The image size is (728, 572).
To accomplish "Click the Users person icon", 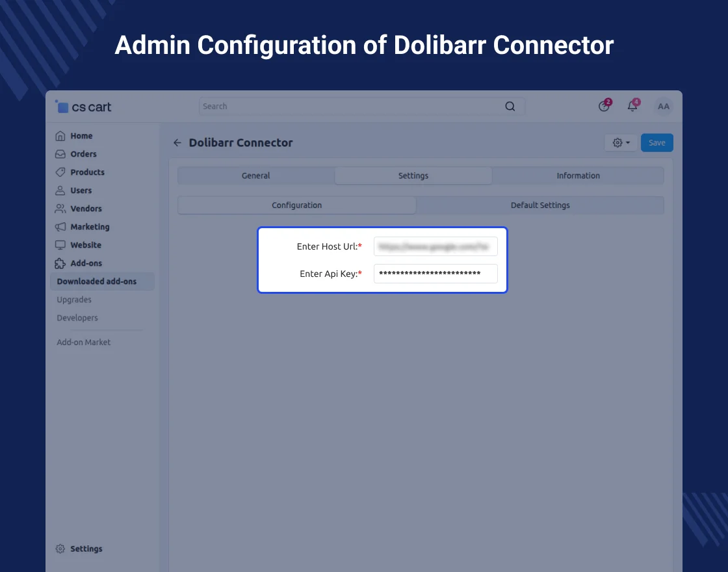I will click(x=60, y=190).
